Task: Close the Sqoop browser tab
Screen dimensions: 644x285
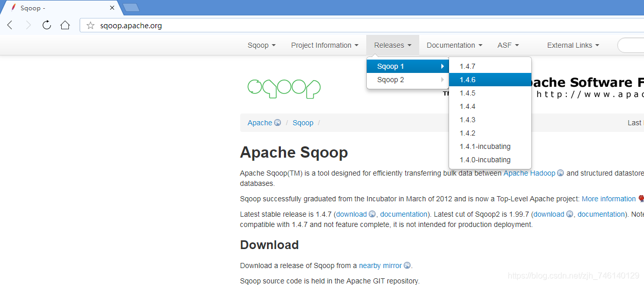Action: point(112,8)
